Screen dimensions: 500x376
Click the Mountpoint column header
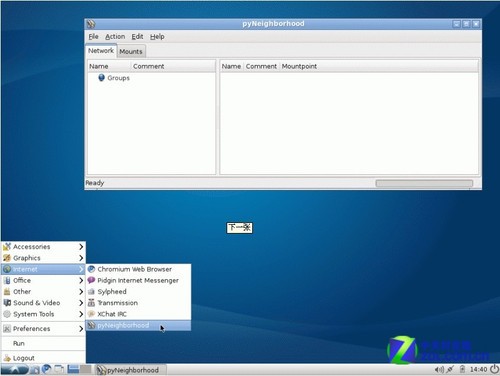378,66
